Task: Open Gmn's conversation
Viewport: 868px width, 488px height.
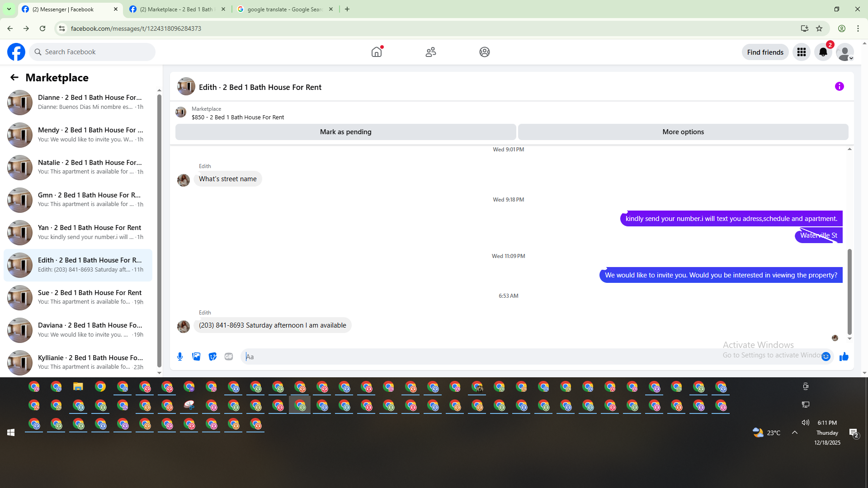Action: click(x=78, y=200)
